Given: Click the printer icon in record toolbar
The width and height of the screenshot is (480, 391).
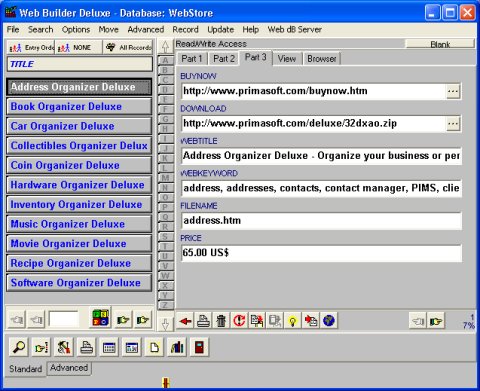Looking at the screenshot, I should [203, 321].
